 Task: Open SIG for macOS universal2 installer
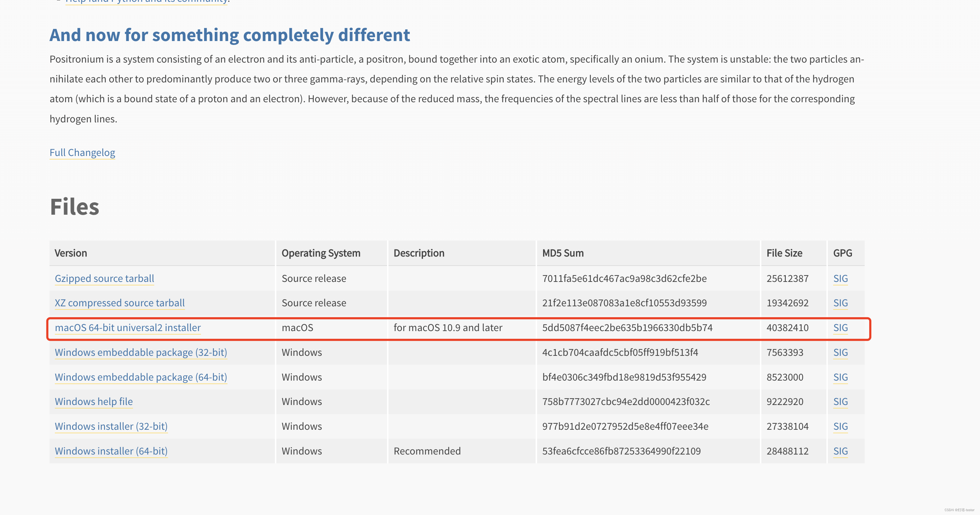[840, 328]
